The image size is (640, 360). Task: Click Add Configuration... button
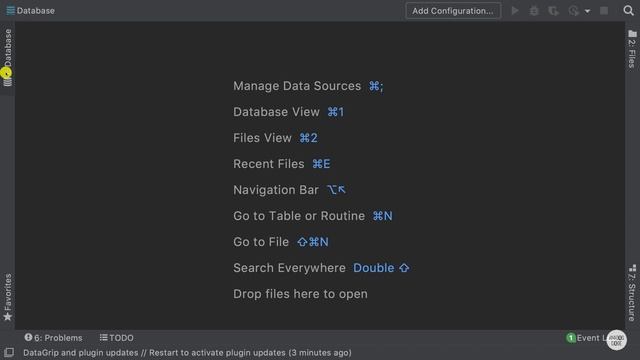point(453,11)
